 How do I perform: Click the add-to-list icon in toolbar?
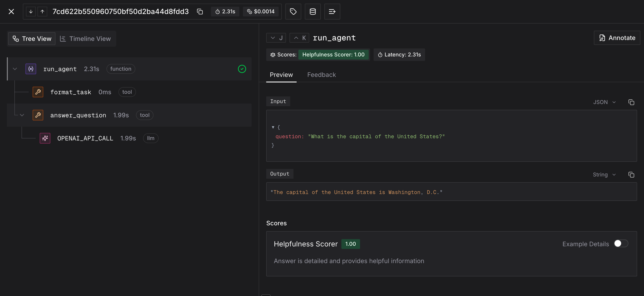pyautogui.click(x=332, y=12)
